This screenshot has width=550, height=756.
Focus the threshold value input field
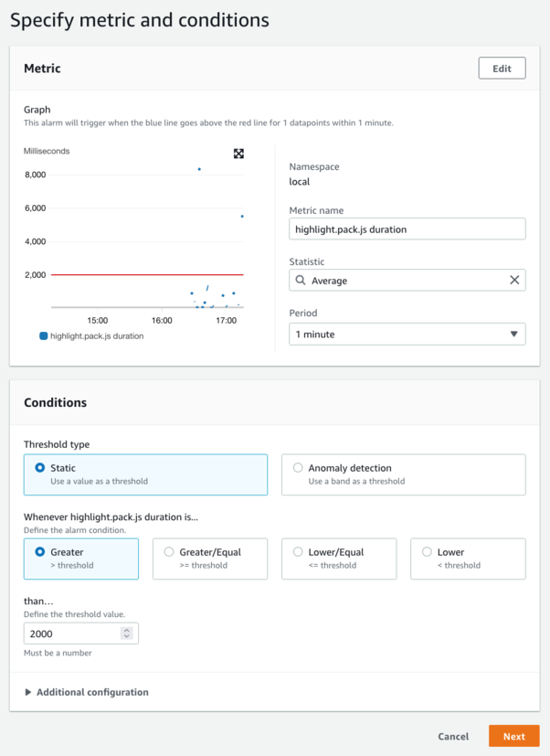point(71,633)
